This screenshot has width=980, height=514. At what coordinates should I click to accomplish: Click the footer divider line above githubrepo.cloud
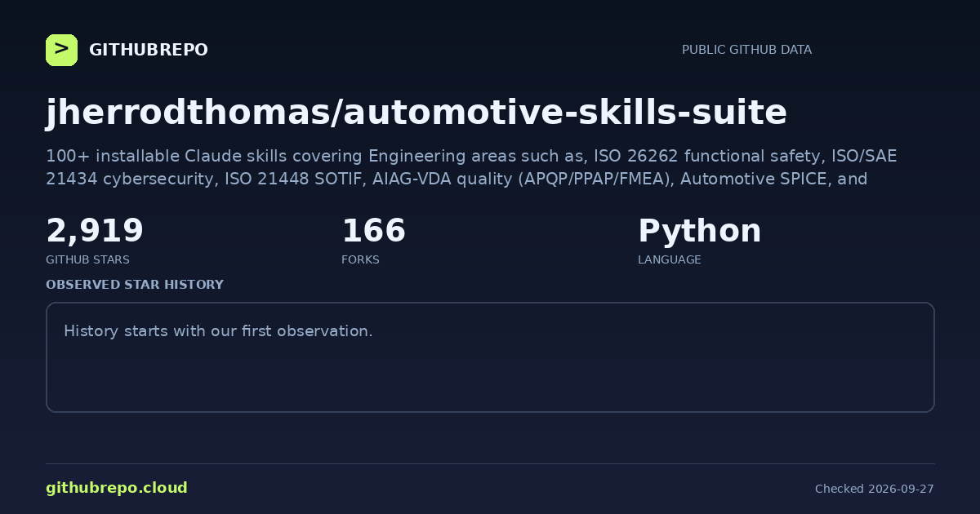pos(490,463)
